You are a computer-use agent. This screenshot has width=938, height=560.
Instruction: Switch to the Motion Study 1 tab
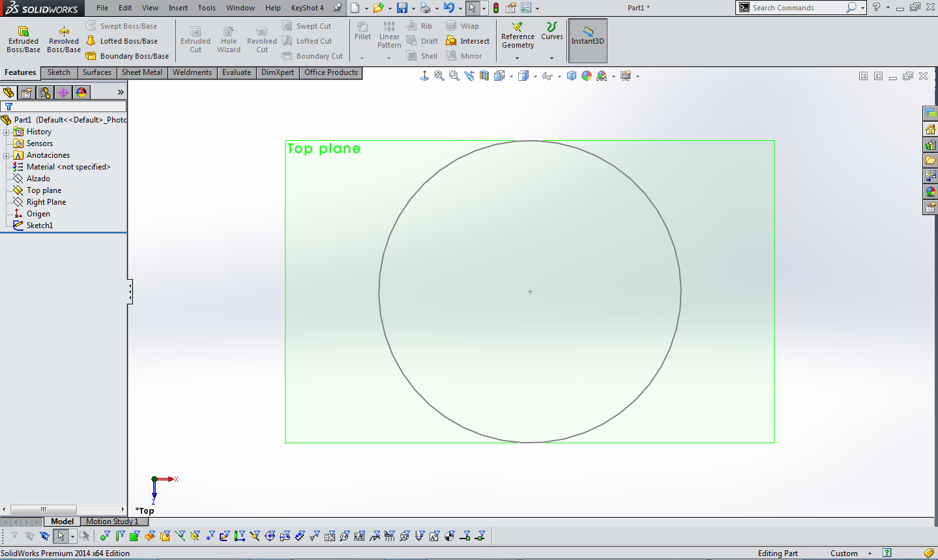click(112, 522)
